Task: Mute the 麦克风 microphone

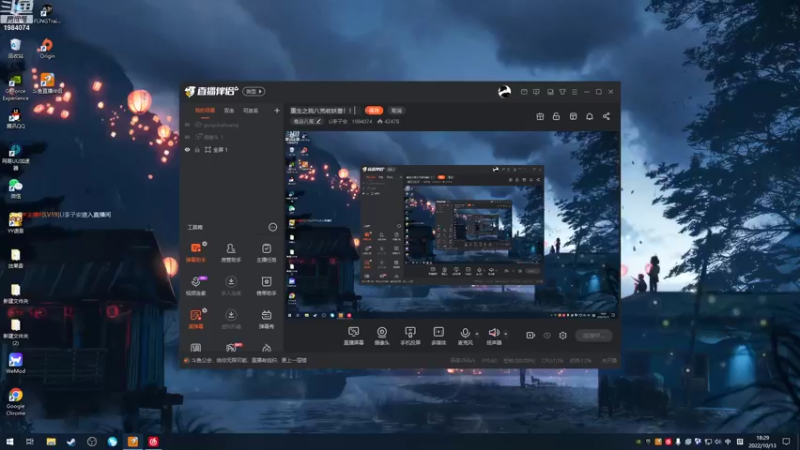Action: pos(465,336)
